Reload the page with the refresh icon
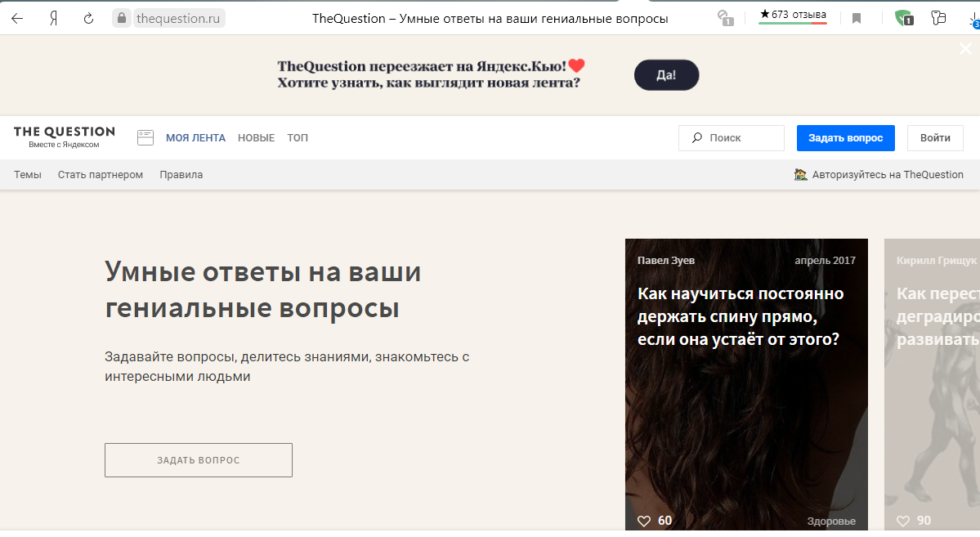Viewport: 980px width, 537px height. (89, 18)
